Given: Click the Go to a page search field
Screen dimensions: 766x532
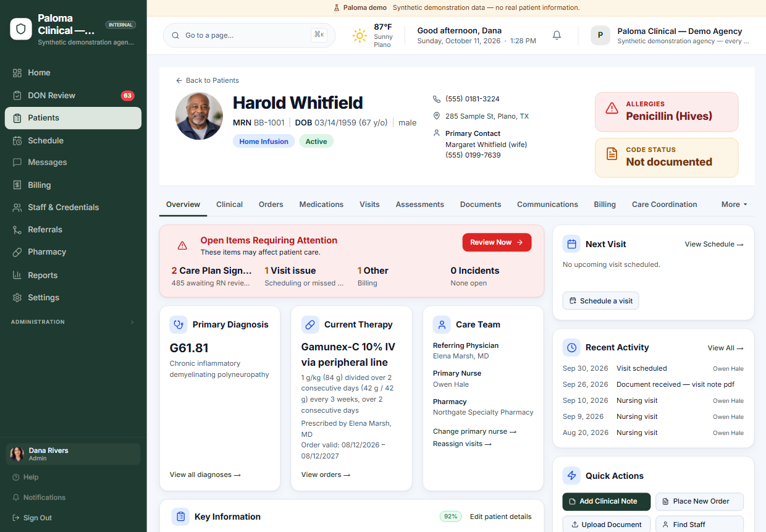Looking at the screenshot, I should coord(250,35).
